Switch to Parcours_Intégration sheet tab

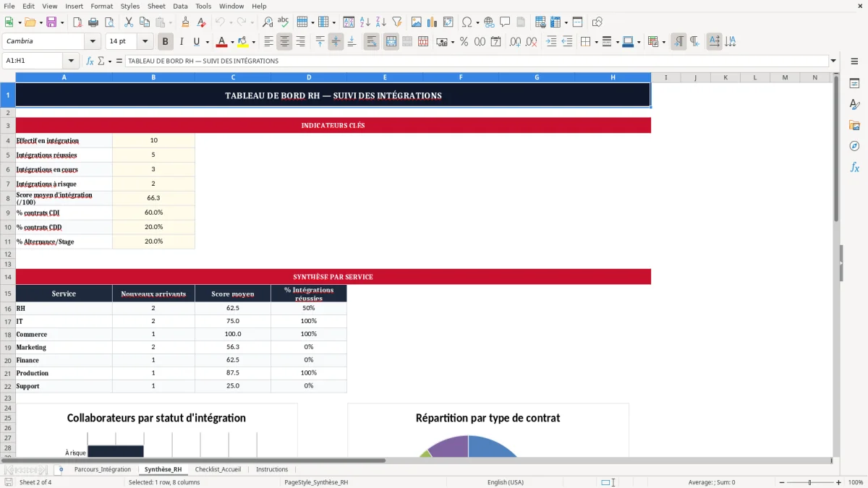coord(103,469)
